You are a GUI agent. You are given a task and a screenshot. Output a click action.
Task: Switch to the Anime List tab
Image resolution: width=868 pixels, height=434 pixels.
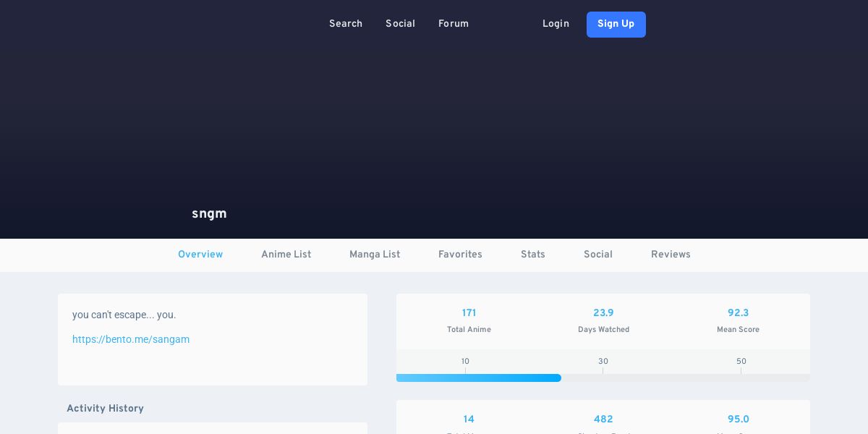(286, 255)
